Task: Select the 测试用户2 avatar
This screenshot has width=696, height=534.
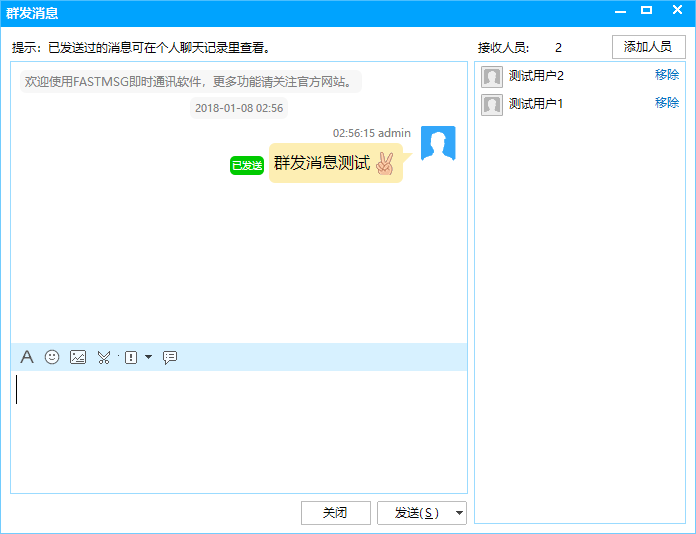Action: 492,77
